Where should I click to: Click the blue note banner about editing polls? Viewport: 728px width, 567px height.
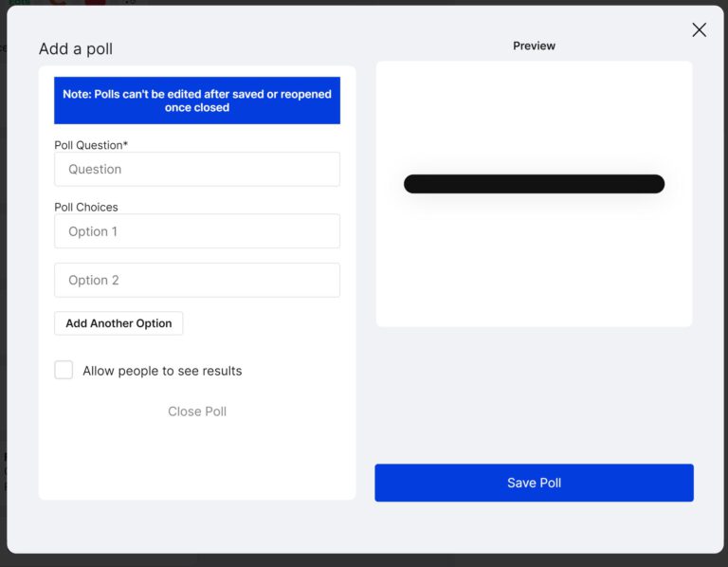197,101
